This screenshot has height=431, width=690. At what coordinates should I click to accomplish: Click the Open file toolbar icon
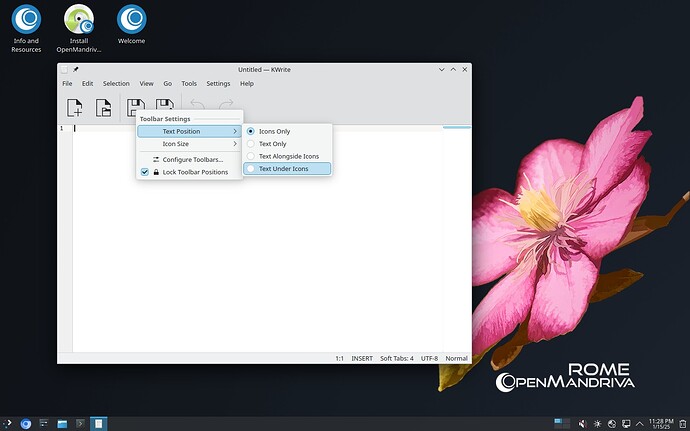coord(103,108)
